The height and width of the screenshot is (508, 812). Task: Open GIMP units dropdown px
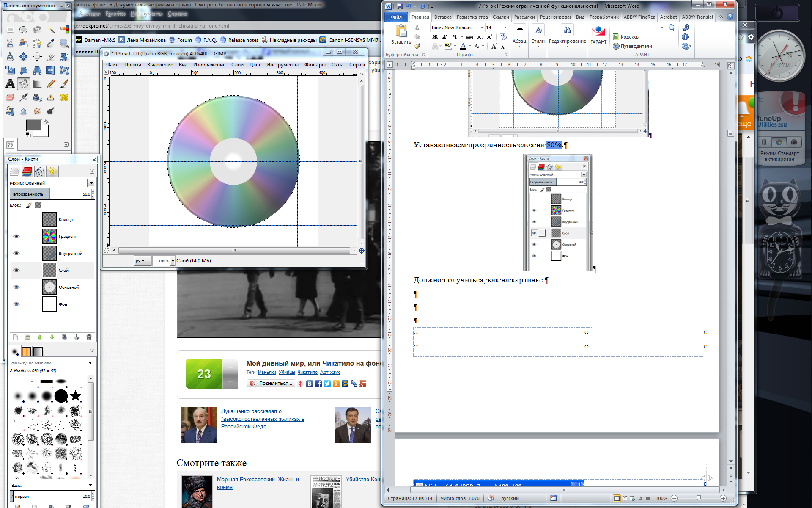(142, 261)
